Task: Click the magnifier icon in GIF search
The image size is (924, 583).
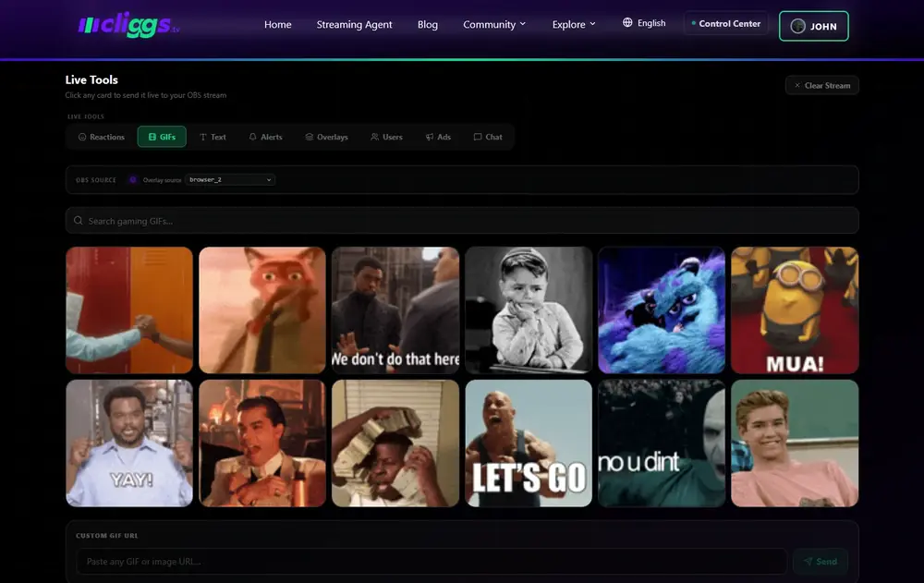Action: point(79,221)
